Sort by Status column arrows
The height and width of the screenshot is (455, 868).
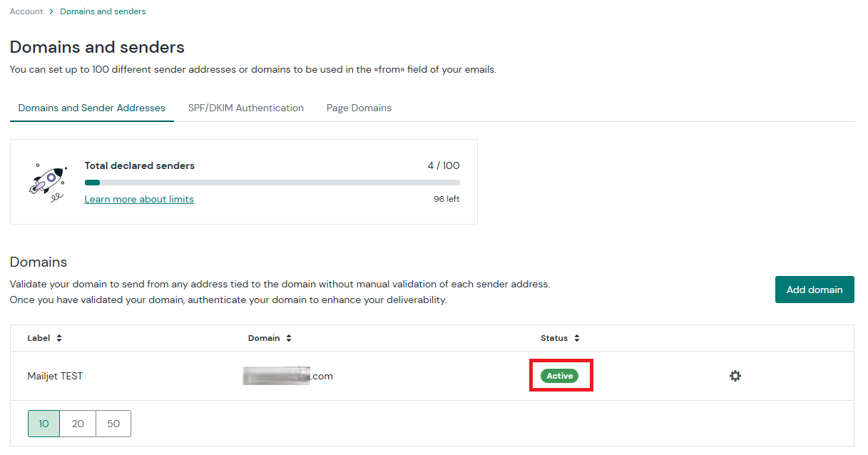point(576,338)
